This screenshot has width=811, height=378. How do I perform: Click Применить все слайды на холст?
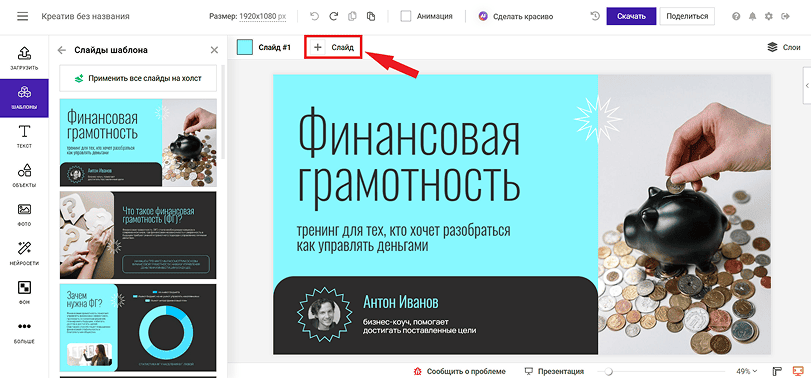[138, 79]
